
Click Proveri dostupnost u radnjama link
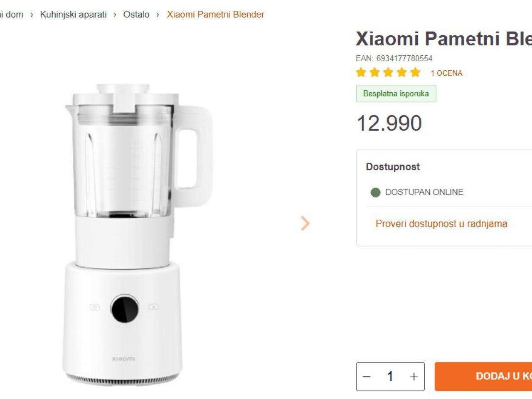point(441,224)
